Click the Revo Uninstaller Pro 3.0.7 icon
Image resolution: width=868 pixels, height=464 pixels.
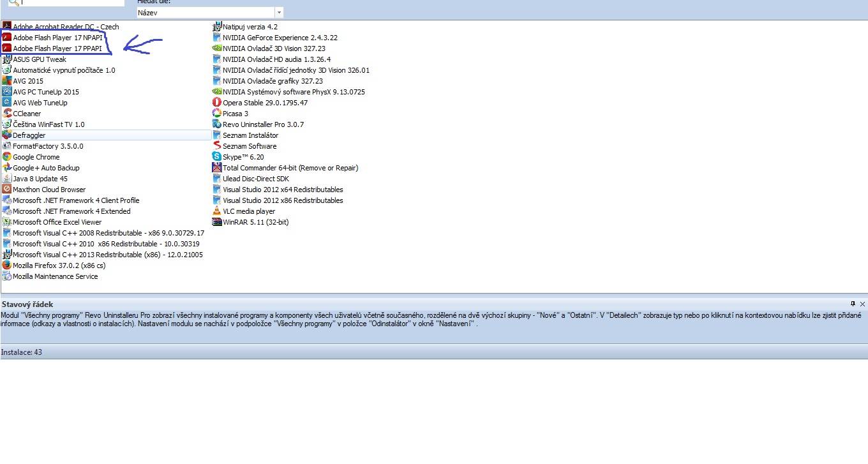coord(217,124)
